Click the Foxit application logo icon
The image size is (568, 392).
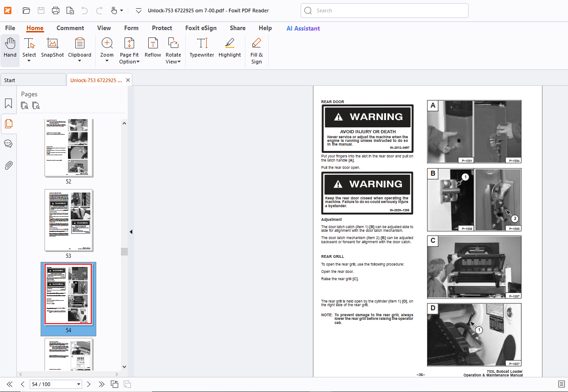[x=8, y=10]
